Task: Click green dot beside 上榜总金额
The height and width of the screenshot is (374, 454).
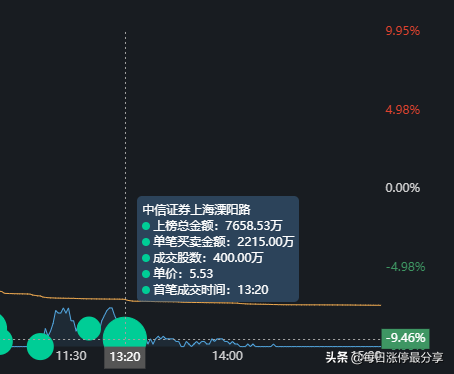Action: pos(146,226)
